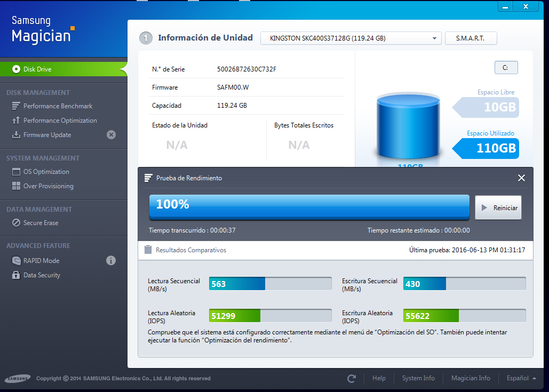Viewport: 549px width, 392px height.
Task: Close the Samsung Magician window
Action: 526,6
